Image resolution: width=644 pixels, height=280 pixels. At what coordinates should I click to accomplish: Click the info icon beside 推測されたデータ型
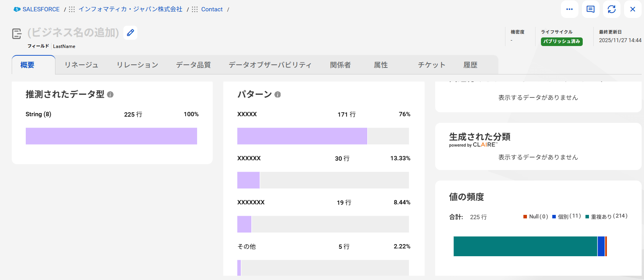coord(110,94)
